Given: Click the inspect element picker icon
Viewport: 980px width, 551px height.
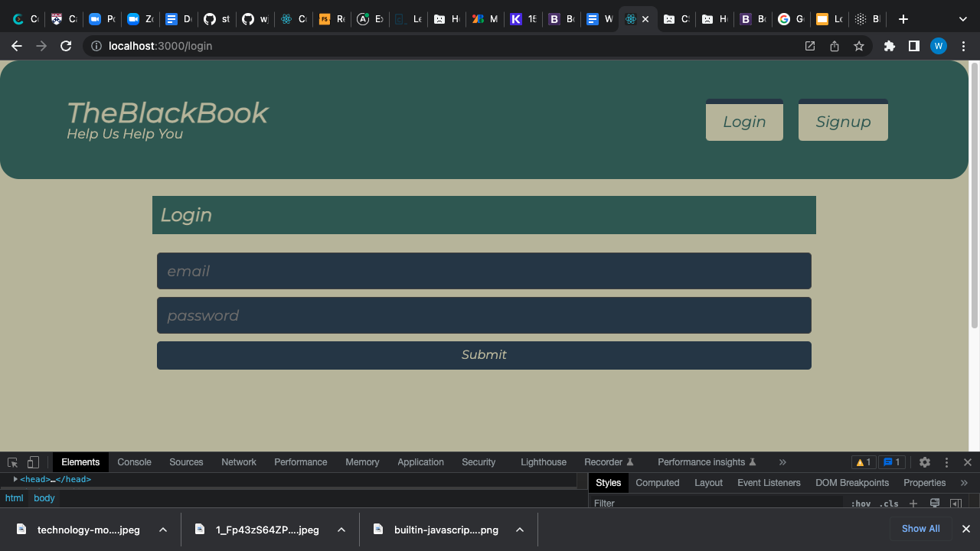Looking at the screenshot, I should point(12,462).
